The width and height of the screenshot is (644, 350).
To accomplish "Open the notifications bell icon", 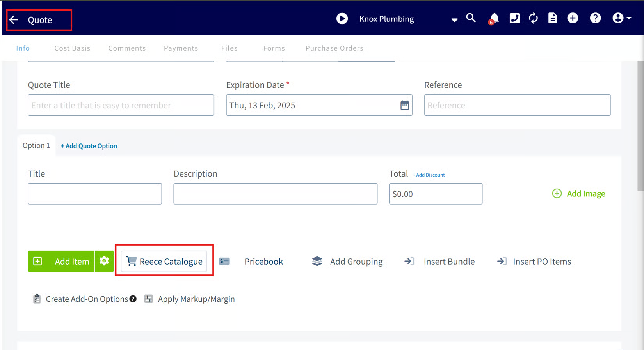I will (x=494, y=18).
